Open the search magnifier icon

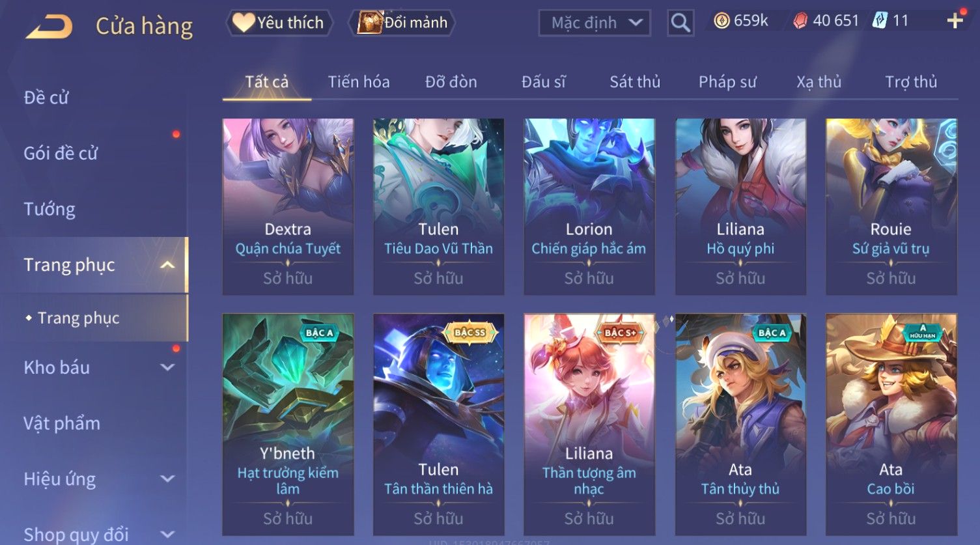click(680, 23)
